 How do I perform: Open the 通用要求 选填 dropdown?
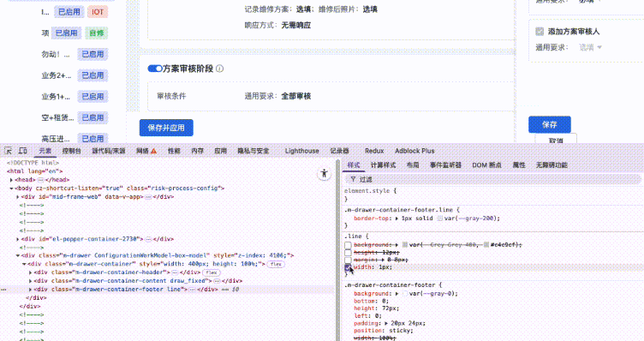pyautogui.click(x=591, y=48)
